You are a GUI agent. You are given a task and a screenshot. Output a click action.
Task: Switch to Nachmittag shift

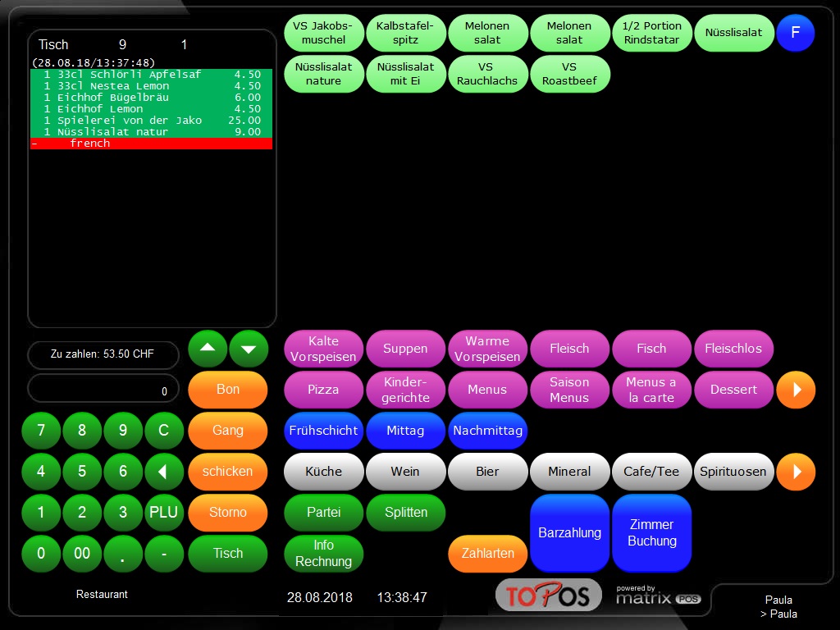487,431
